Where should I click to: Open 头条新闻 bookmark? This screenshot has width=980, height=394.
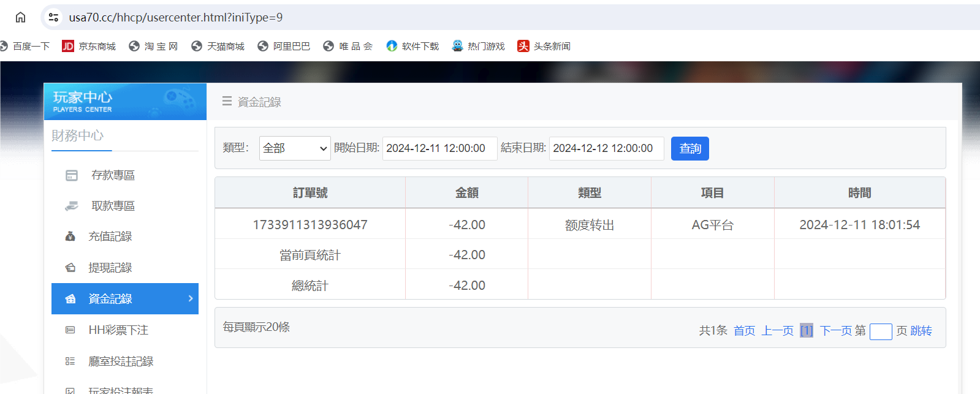[544, 46]
